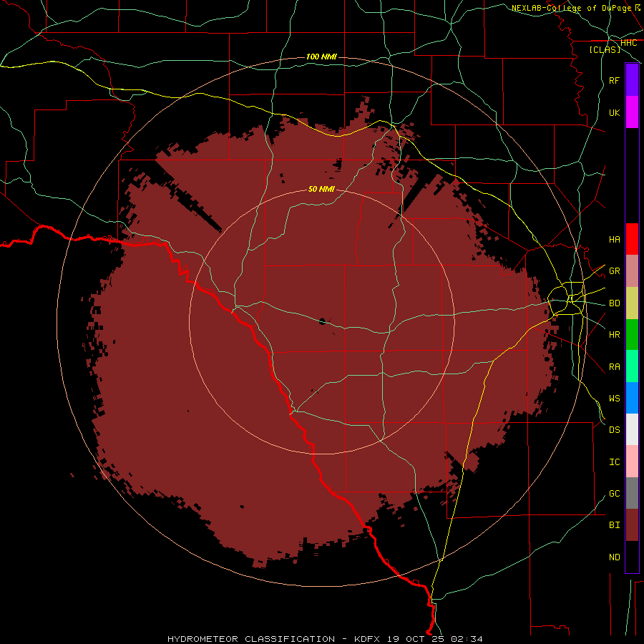
Task: Click the yellow BD legend swatch
Action: pos(632,303)
